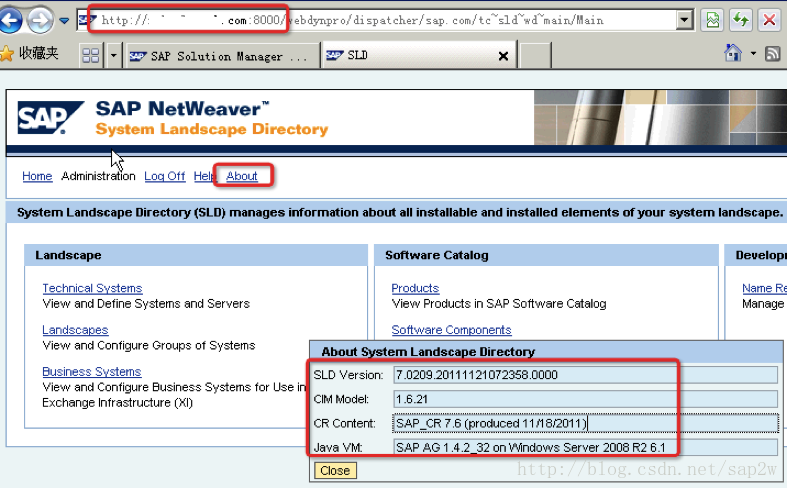Open the favorites star icon
This screenshot has width=788, height=489.
coord(7,54)
